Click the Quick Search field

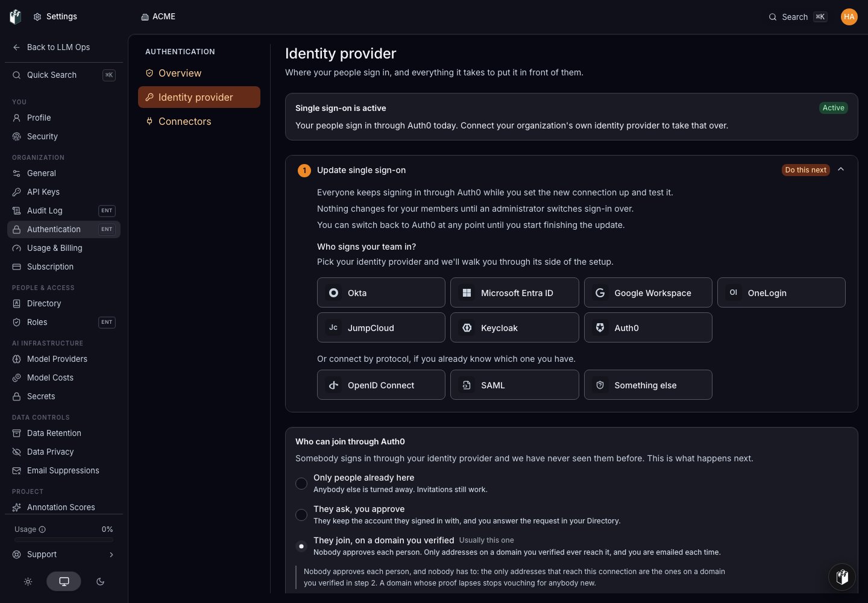64,75
